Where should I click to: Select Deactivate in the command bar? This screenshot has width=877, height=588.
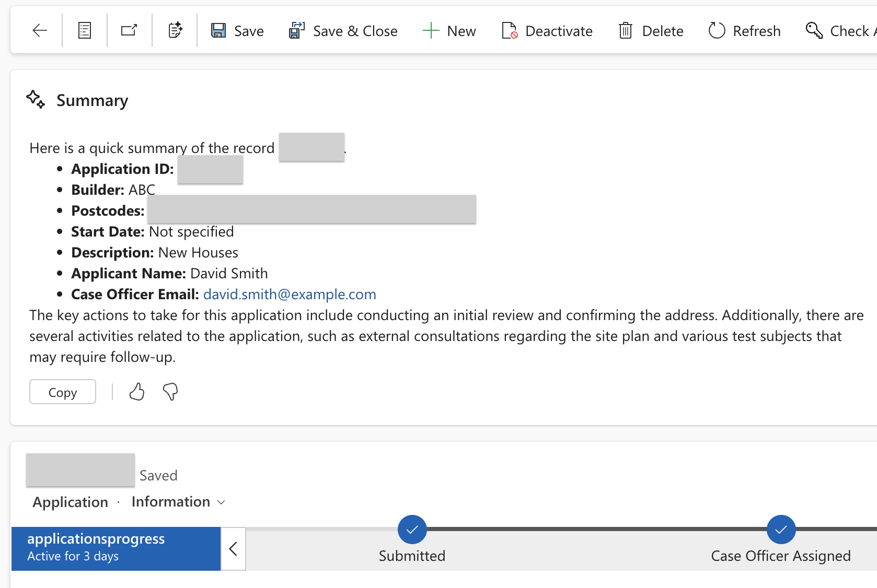pyautogui.click(x=559, y=31)
